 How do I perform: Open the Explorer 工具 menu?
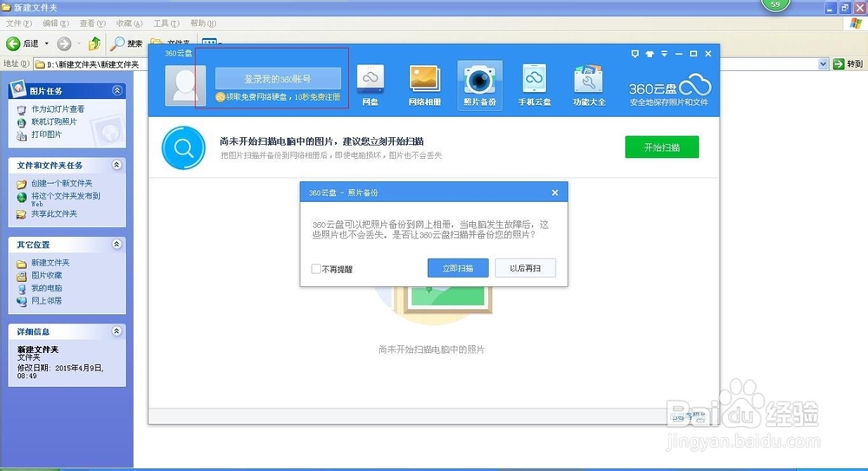166,23
